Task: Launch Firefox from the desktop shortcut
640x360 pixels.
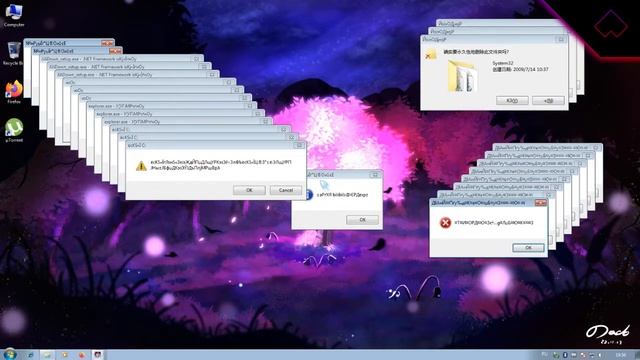Action: (x=14, y=92)
